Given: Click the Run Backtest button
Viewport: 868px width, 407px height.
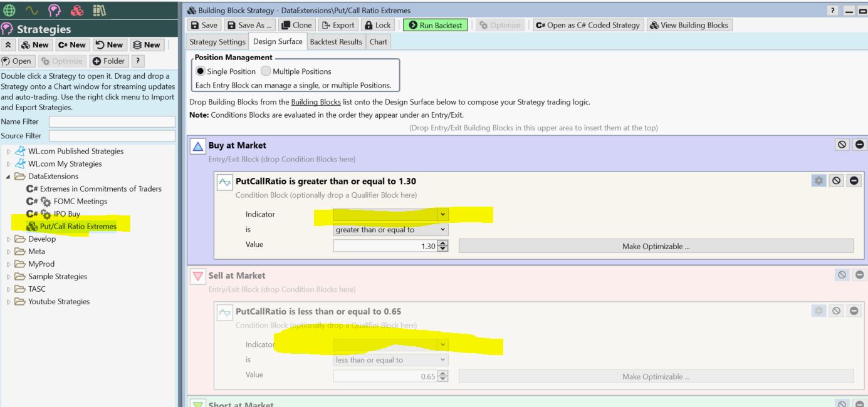Looking at the screenshot, I should tap(436, 25).
